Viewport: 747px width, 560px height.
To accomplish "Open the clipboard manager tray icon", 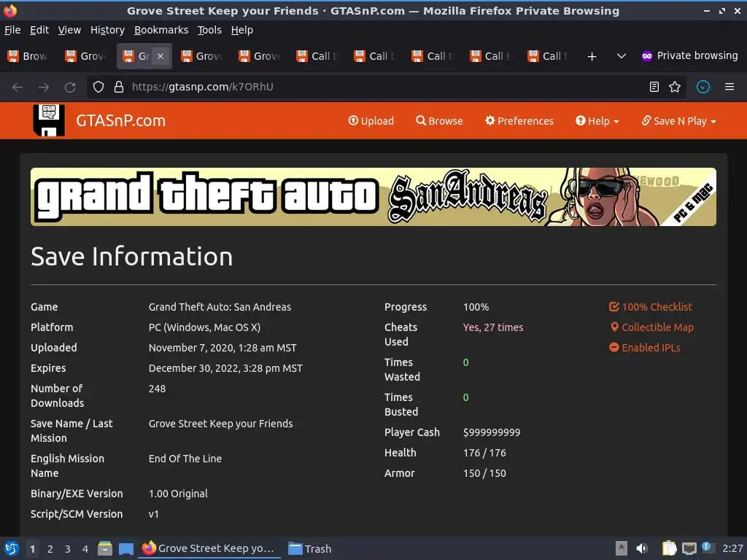I will pos(669,548).
